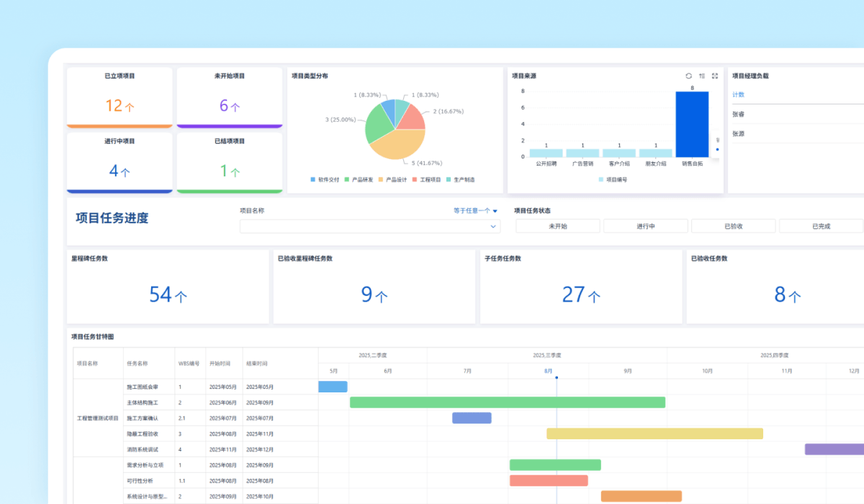864x504 pixels.
Task: Open the 已结项项目 card showing 1
Action: 230,163
